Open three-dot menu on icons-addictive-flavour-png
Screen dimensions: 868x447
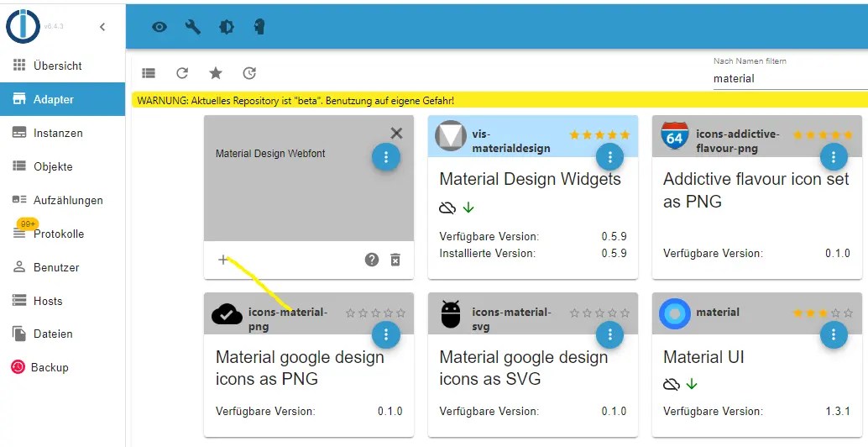834,157
